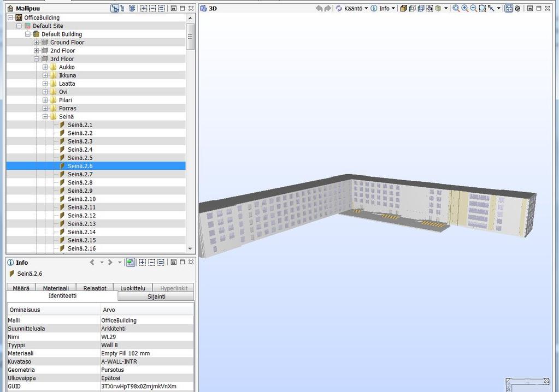
Task: Expand the Ovi folder
Action: coord(45,92)
